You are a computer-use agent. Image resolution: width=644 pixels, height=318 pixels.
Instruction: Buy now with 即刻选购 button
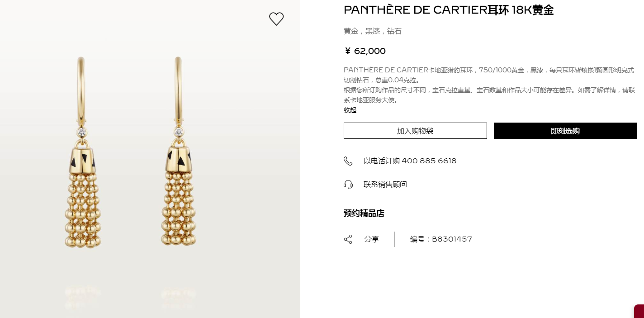[565, 131]
